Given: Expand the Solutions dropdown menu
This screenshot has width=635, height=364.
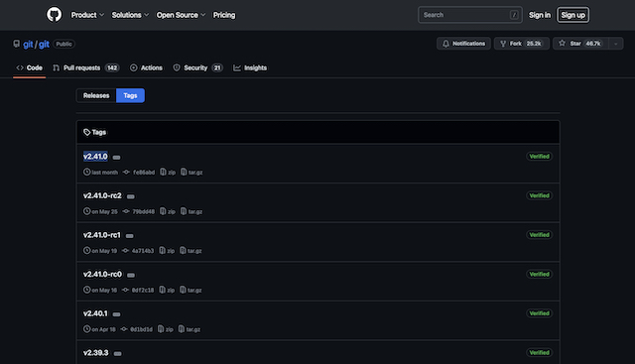Looking at the screenshot, I should coord(130,15).
